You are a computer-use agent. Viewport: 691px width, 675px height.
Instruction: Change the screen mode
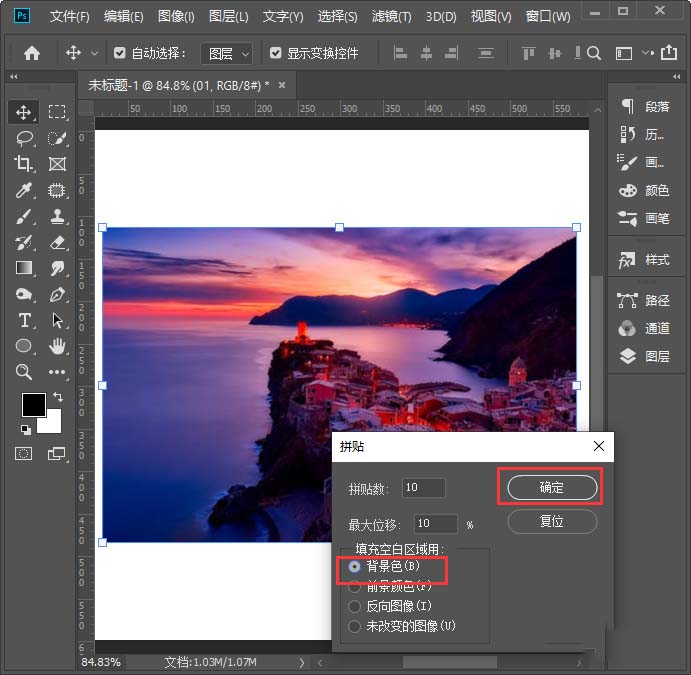(x=56, y=453)
